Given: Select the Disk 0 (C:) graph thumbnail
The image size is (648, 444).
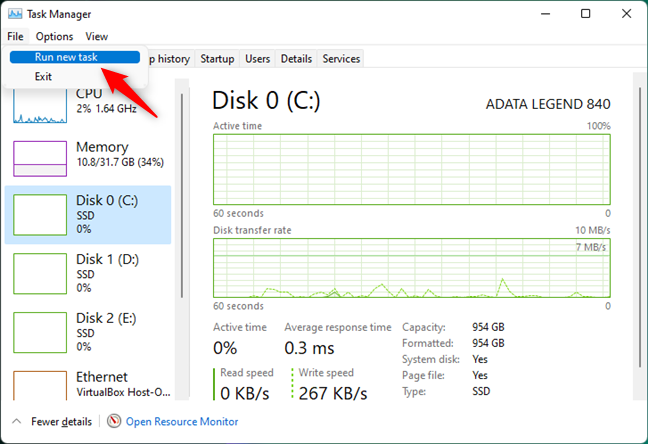Looking at the screenshot, I should tap(40, 215).
